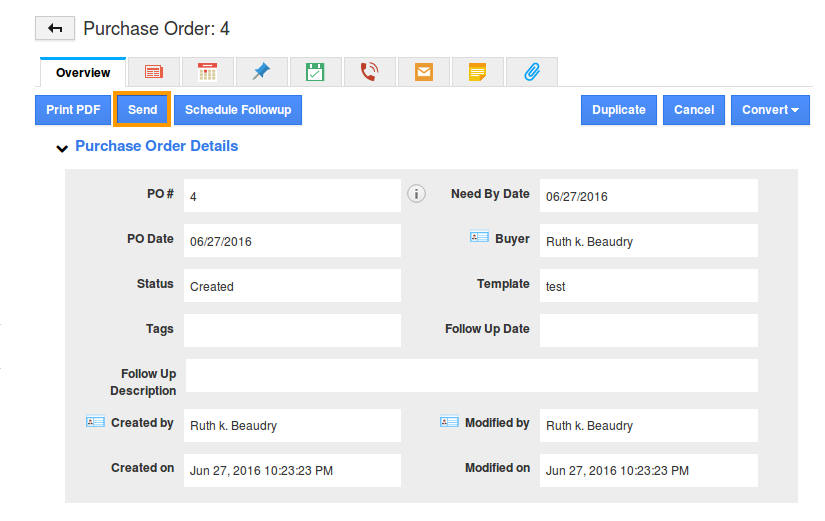
Task: Open the emails envelope tab
Action: point(424,72)
